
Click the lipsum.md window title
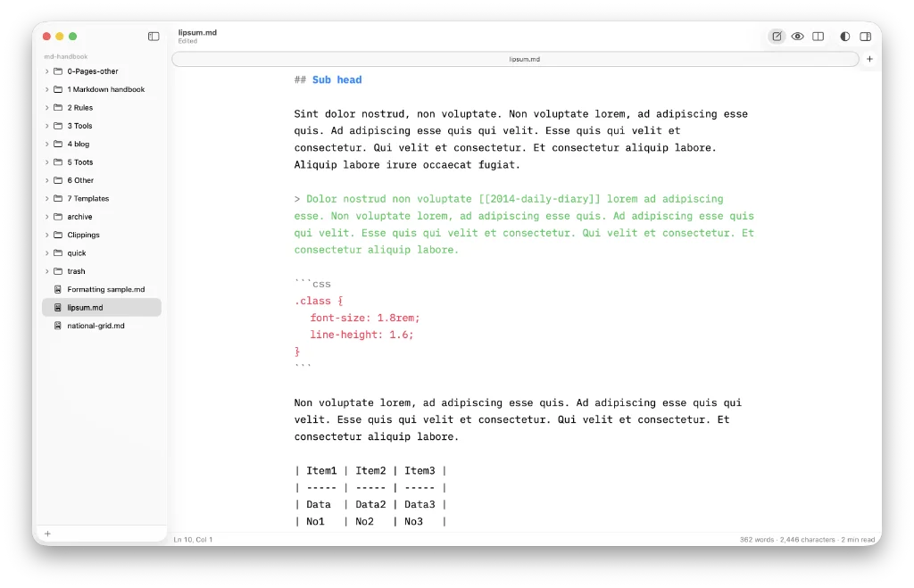(x=197, y=33)
